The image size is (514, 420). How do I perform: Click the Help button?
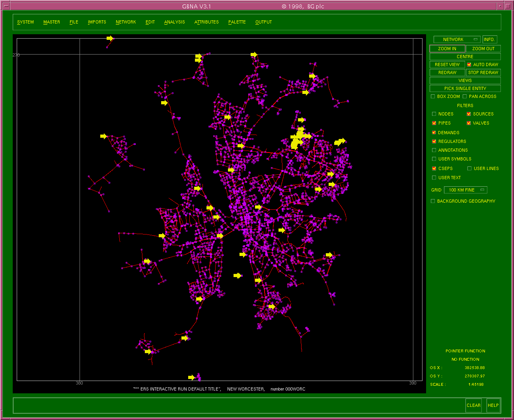(x=493, y=405)
